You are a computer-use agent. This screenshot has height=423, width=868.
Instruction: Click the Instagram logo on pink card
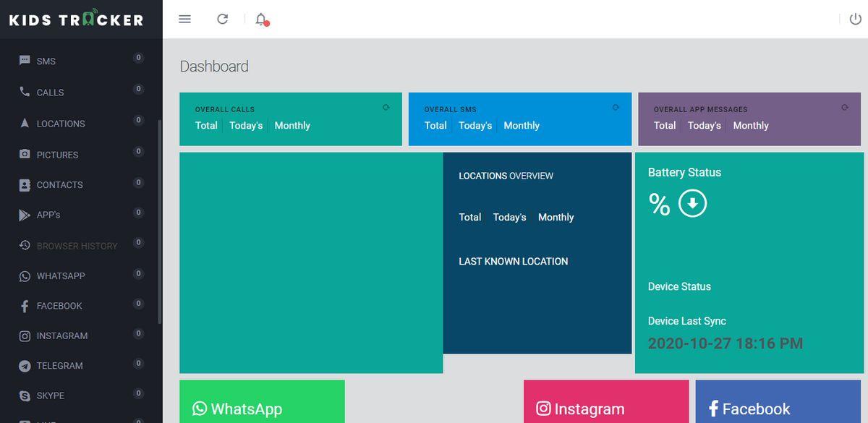coord(543,409)
